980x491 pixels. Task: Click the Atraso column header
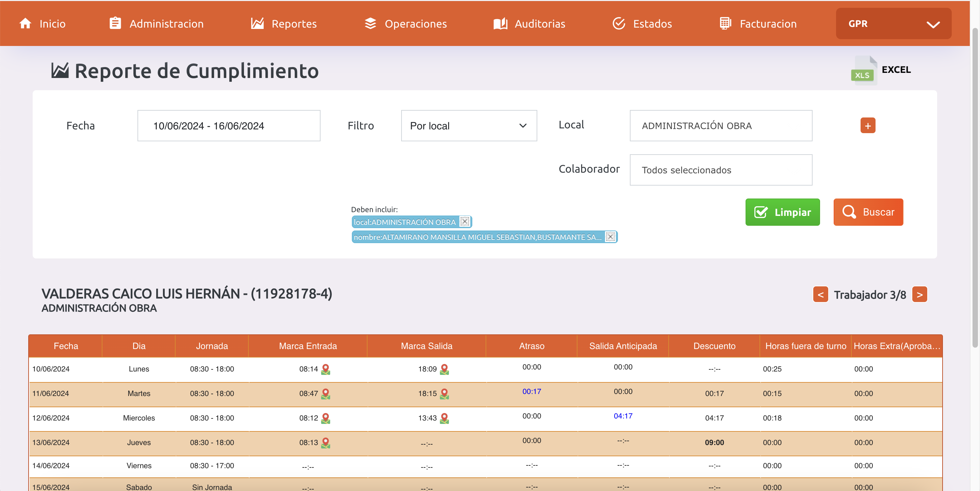point(532,346)
